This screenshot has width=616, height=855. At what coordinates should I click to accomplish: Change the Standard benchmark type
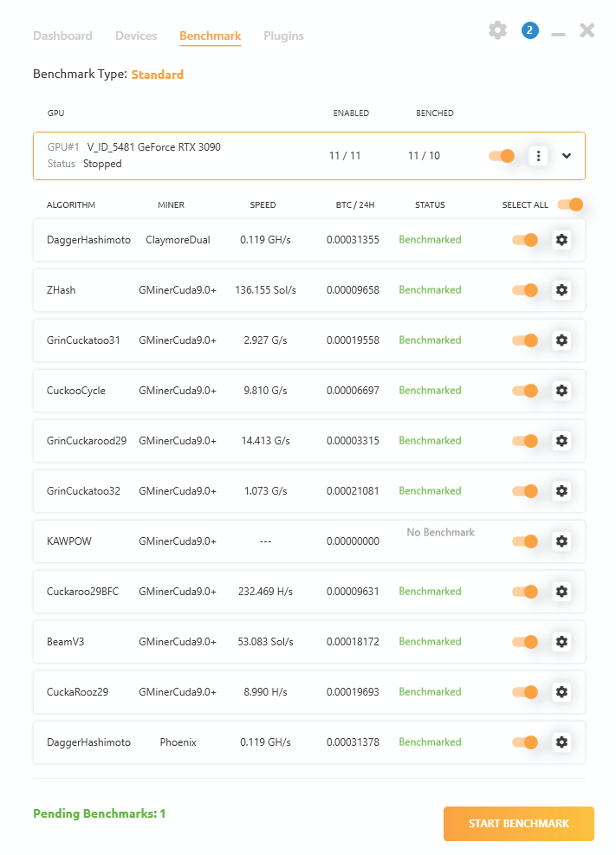tap(157, 74)
